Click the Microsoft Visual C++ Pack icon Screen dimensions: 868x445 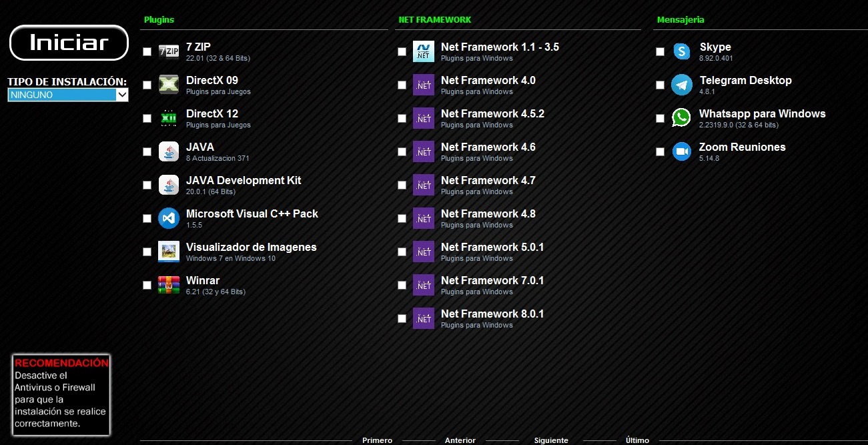pos(169,218)
